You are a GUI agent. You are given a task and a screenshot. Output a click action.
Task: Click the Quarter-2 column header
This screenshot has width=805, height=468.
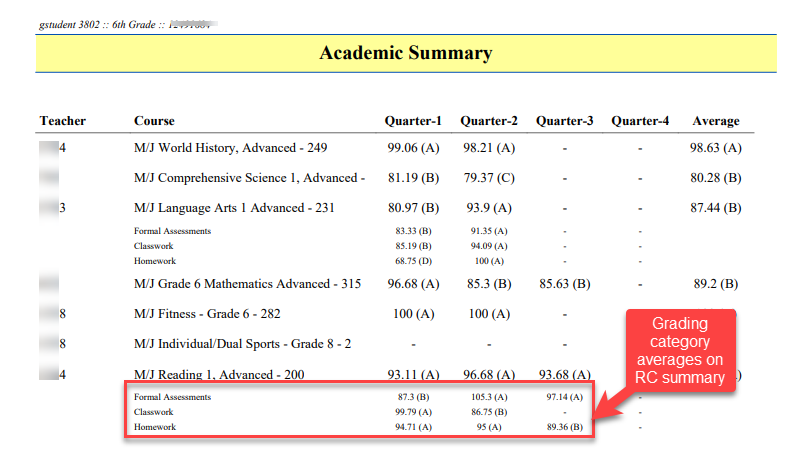point(489,121)
